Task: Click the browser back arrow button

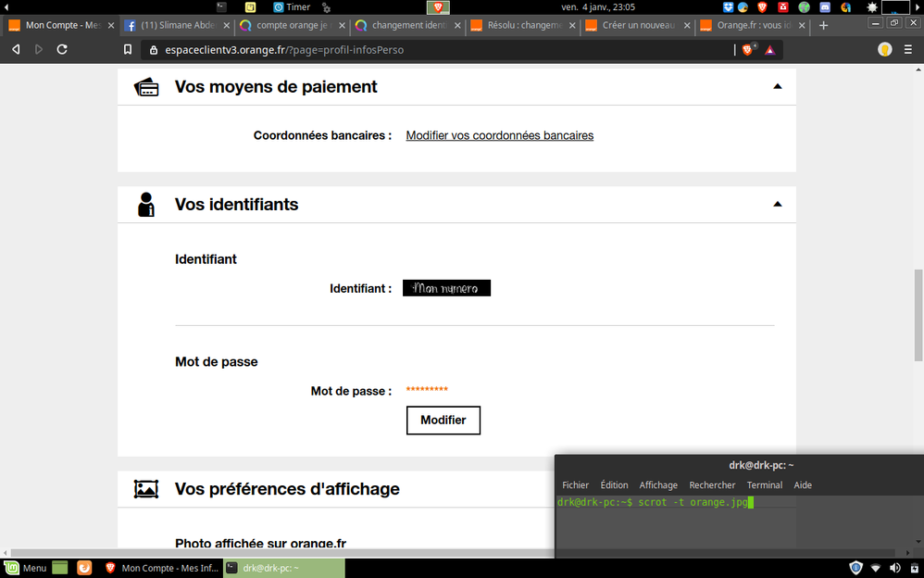Action: pos(16,49)
